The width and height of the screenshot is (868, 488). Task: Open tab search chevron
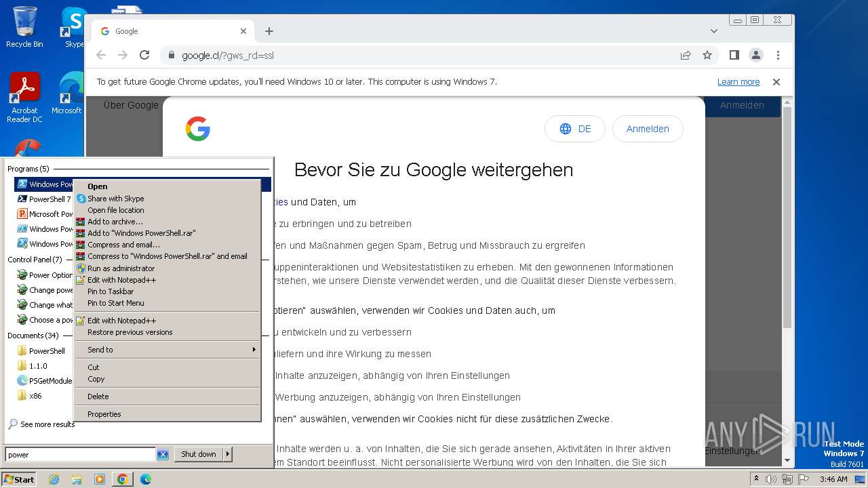click(714, 31)
